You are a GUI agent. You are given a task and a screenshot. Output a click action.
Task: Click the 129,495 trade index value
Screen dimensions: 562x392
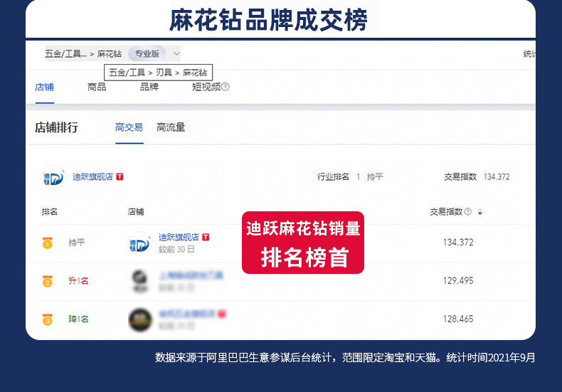[x=458, y=280]
